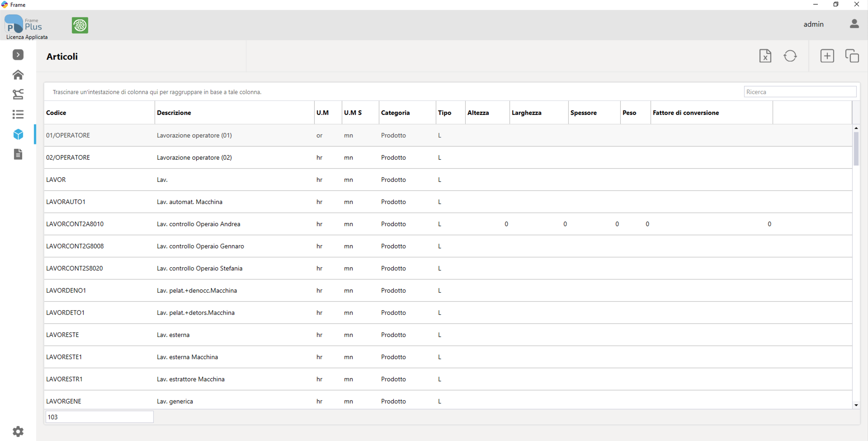Click description Lav. pelat.+detors.Macchina
The image size is (868, 441).
click(x=196, y=313)
